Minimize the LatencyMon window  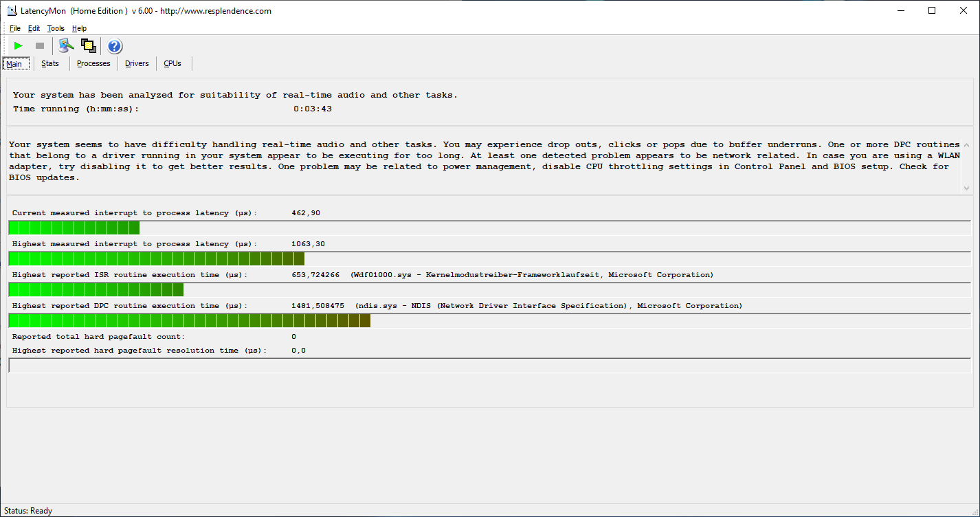tap(900, 10)
